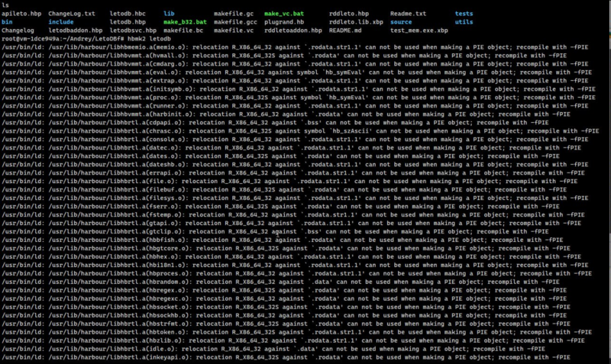The width and height of the screenshot is (611, 364).
Task: Click the libhbrtl.a(fserr.o) error line
Action: [280, 206]
